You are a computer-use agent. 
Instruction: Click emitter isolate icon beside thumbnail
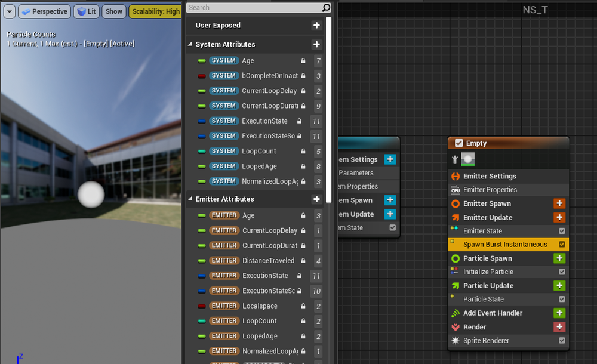pyautogui.click(x=454, y=159)
